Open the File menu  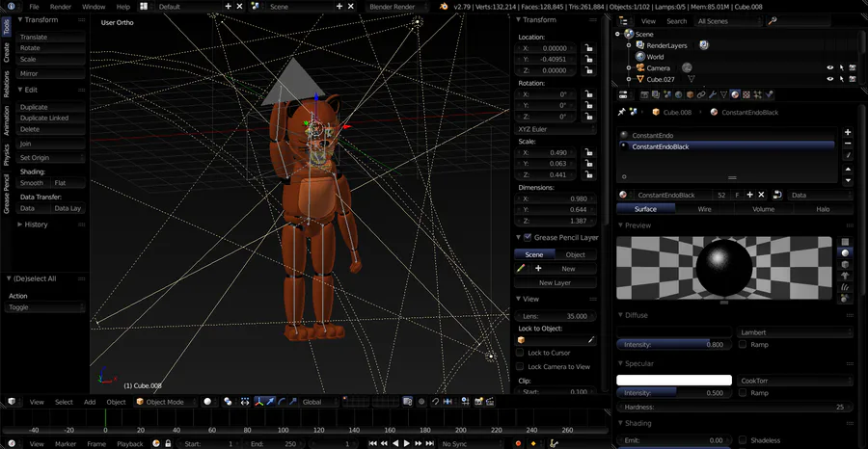[34, 7]
